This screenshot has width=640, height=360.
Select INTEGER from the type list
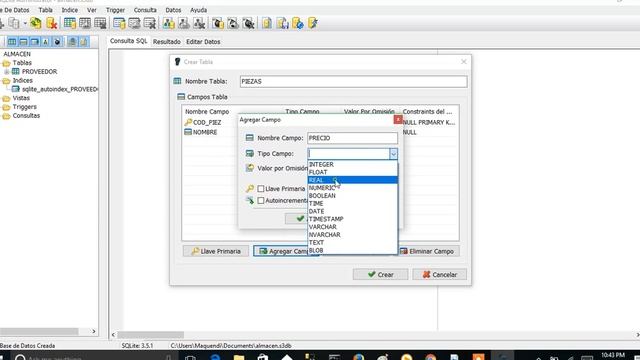click(x=352, y=164)
